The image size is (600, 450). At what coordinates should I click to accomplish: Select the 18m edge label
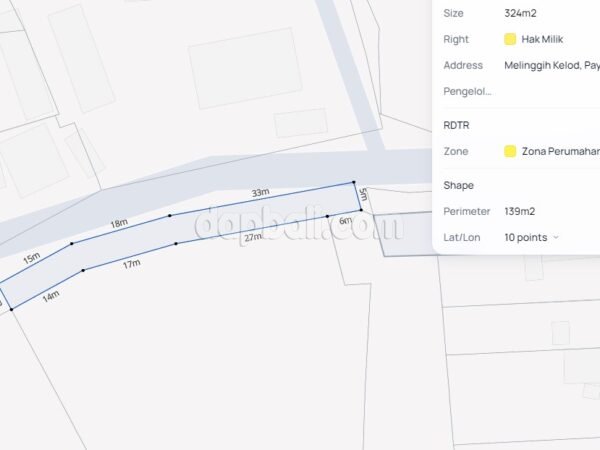[x=119, y=223]
